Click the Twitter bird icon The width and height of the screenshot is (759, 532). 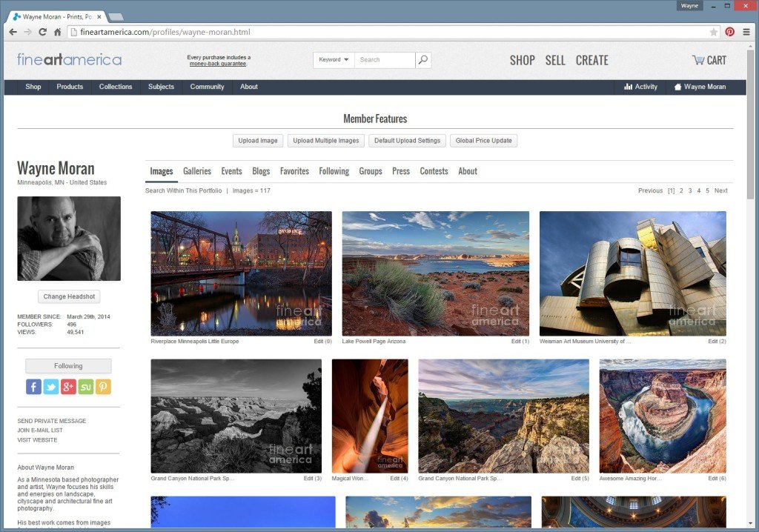50,386
